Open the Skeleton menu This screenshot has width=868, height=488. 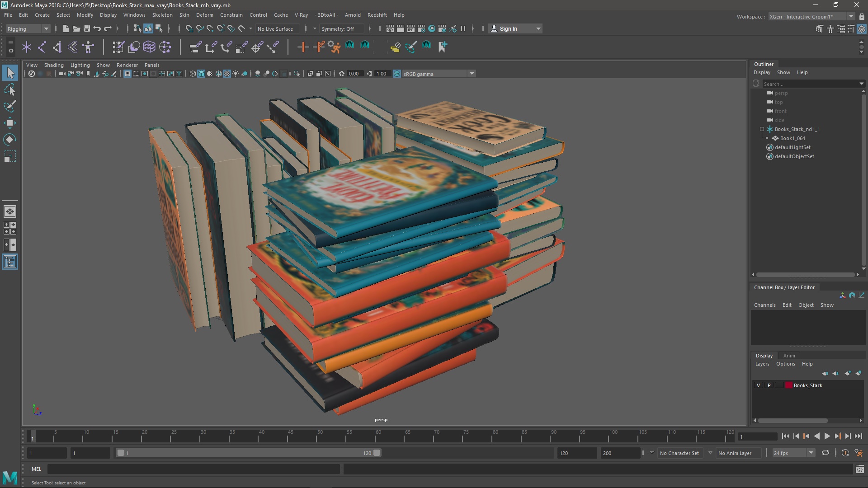pos(162,15)
